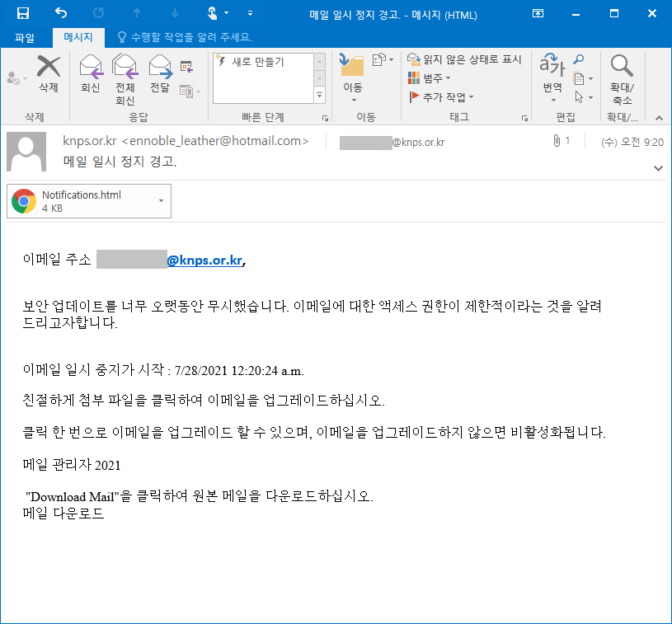This screenshot has height=624, width=672.
Task: Expand message header with the down chevron
Action: click(x=658, y=168)
